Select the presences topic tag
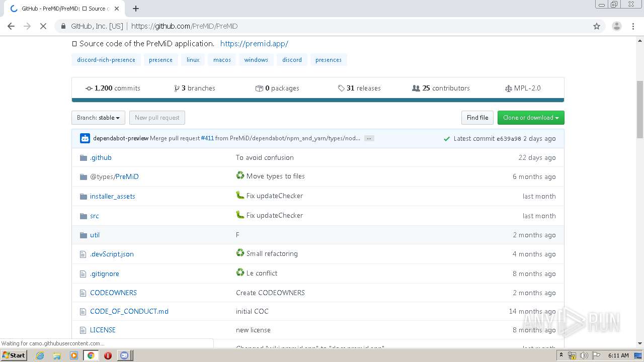The image size is (644, 362). point(329,60)
